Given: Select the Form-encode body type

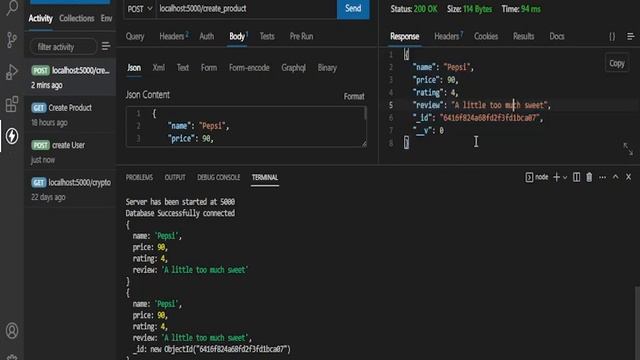Looking at the screenshot, I should tap(249, 68).
